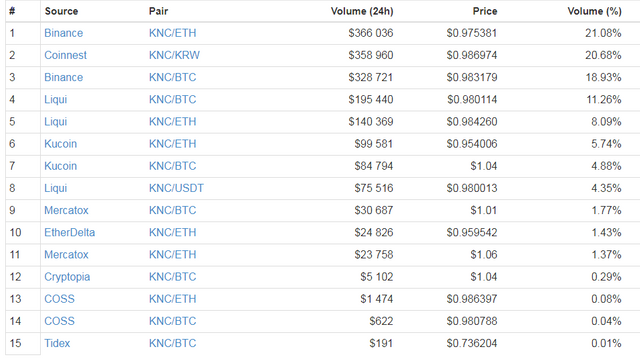The width and height of the screenshot is (640, 361).
Task: Open the Binance link in row 3
Action: coord(63,77)
